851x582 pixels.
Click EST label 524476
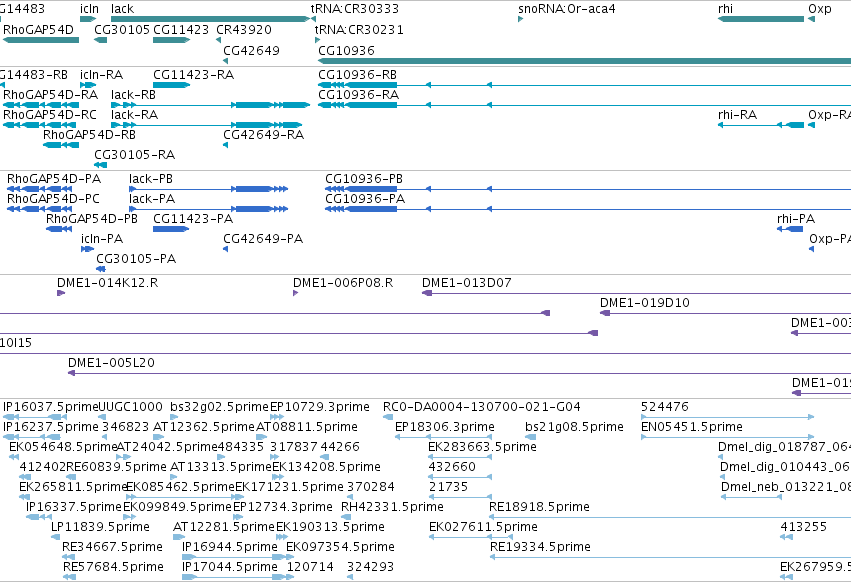point(664,407)
